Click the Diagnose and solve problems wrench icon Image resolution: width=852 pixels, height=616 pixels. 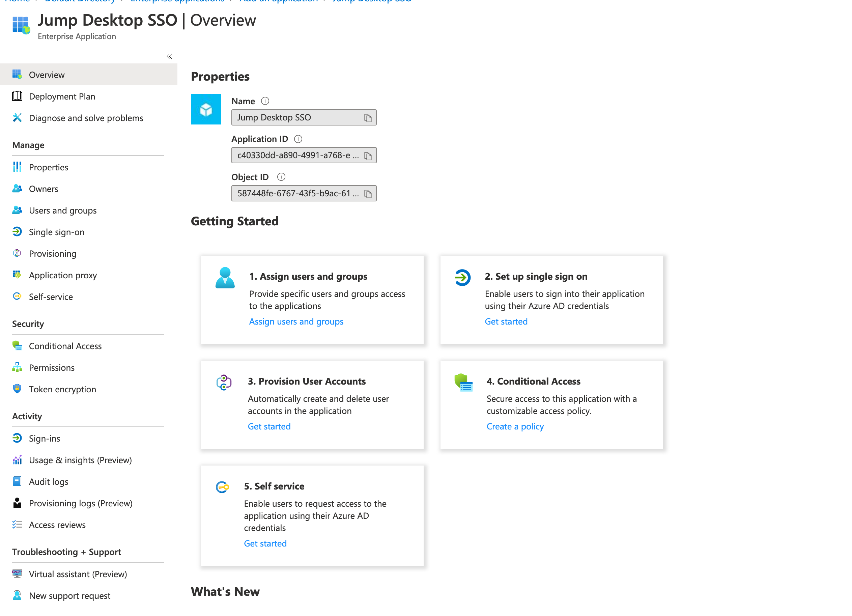pyautogui.click(x=17, y=118)
